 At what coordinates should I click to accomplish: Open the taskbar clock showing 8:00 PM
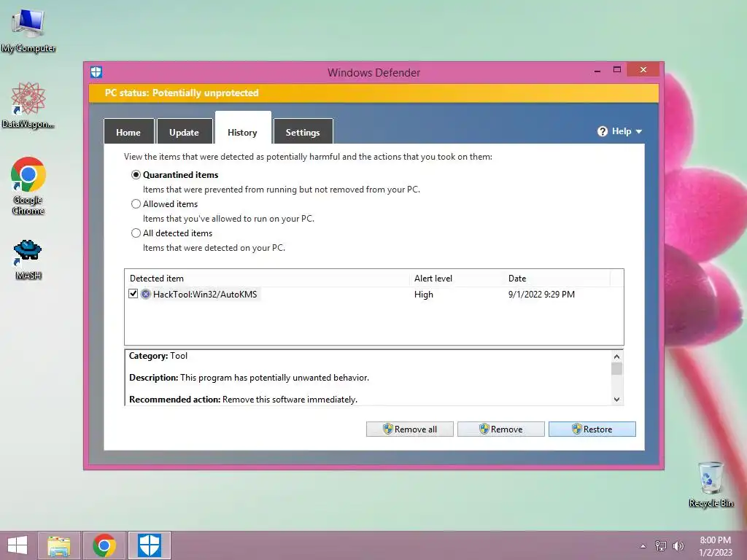[715, 545]
